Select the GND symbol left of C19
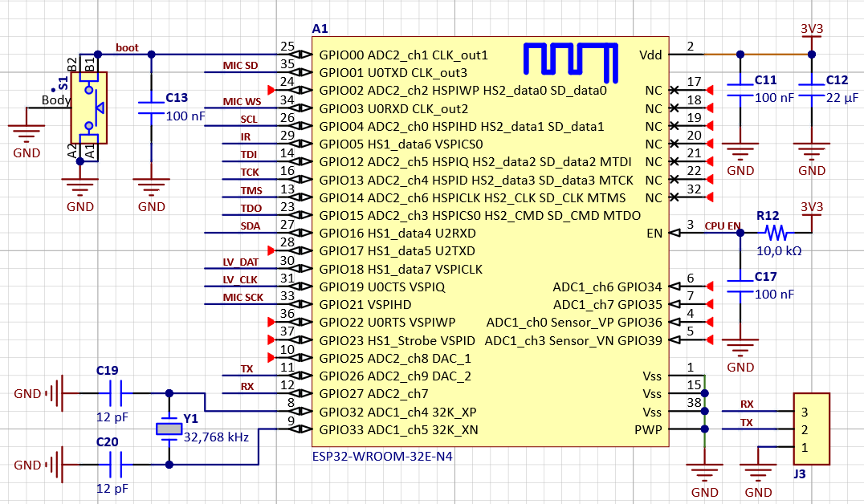Image resolution: width=864 pixels, height=504 pixels. click(x=54, y=393)
